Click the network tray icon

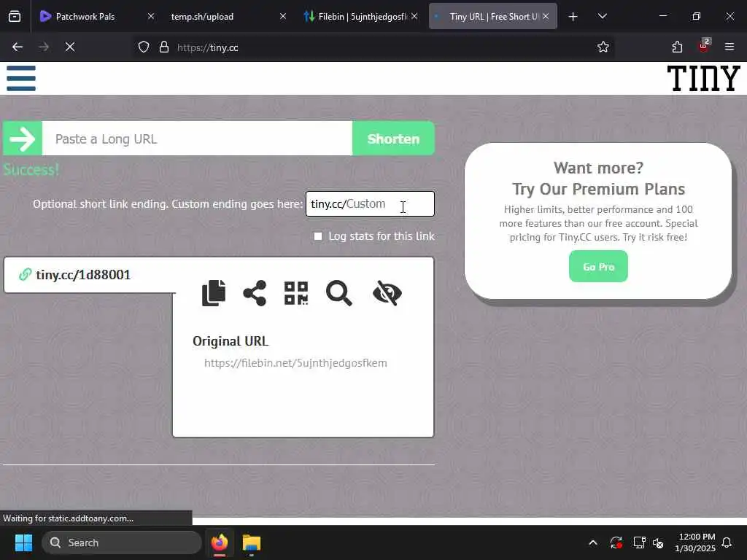[x=639, y=542]
